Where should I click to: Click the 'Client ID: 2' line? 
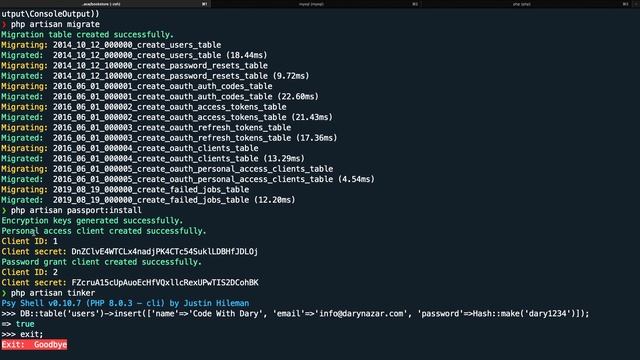click(x=30, y=272)
